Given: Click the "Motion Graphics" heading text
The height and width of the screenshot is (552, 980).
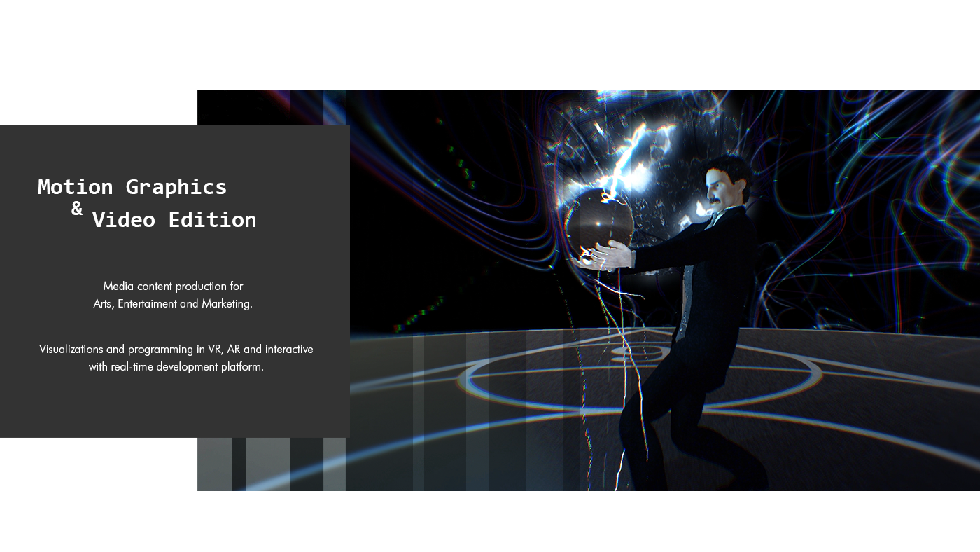Looking at the screenshot, I should coord(132,187).
